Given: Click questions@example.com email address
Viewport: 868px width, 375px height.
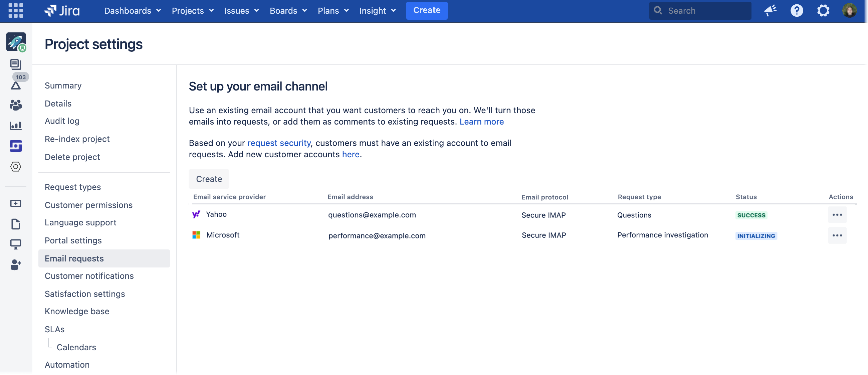Looking at the screenshot, I should (x=372, y=215).
